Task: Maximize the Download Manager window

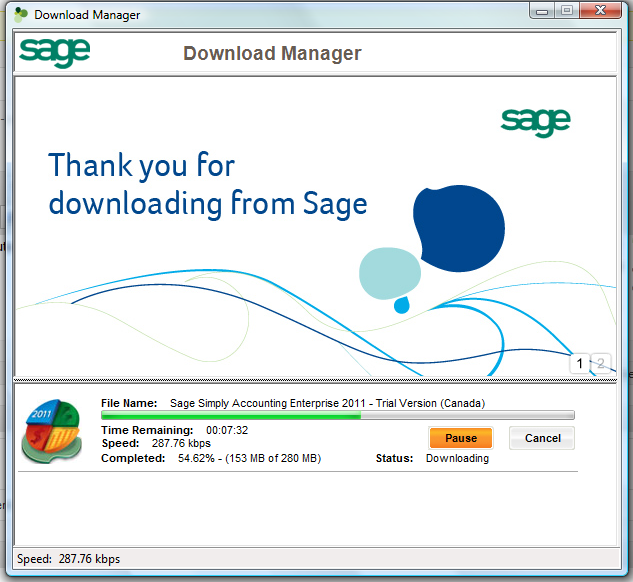Action: 567,10
